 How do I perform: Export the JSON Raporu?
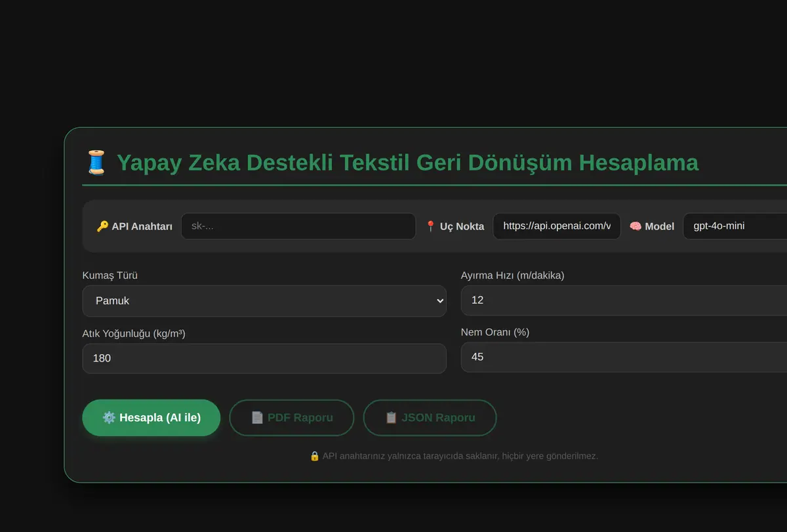coord(430,418)
